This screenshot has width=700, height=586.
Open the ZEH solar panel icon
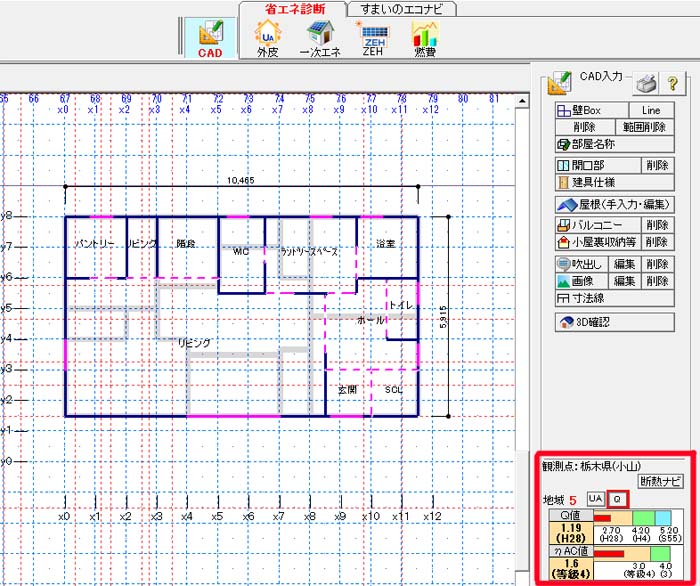[x=374, y=39]
